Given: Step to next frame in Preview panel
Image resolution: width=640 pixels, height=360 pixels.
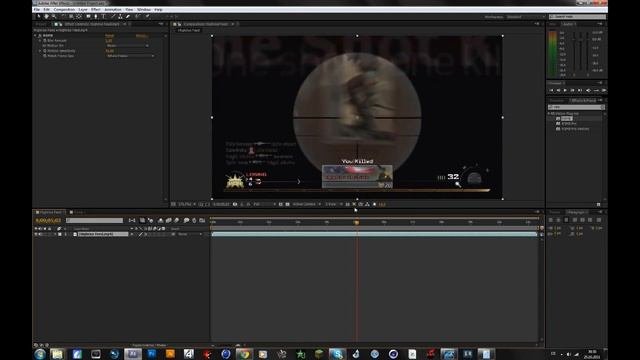Looking at the screenshot, I should tap(573, 90).
